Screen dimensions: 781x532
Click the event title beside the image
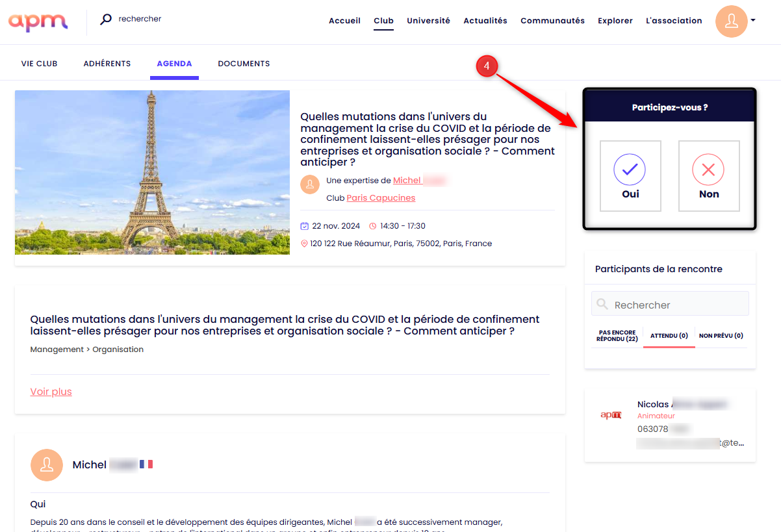pos(428,140)
